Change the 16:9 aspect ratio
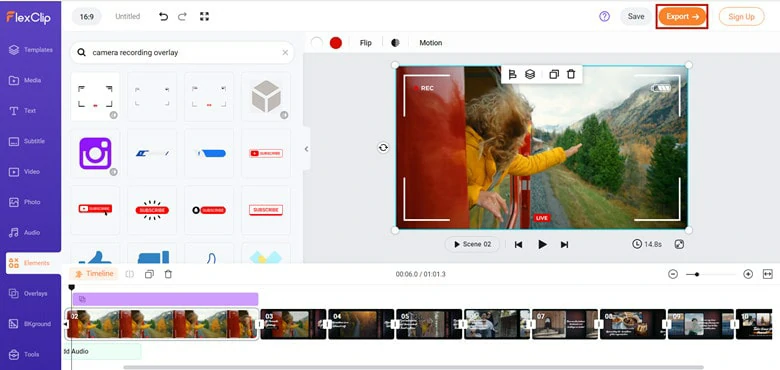Screen dimensions: 780x370 [87, 16]
